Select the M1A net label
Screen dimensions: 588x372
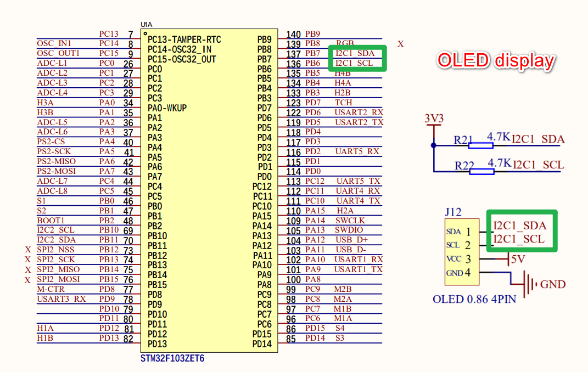click(343, 318)
